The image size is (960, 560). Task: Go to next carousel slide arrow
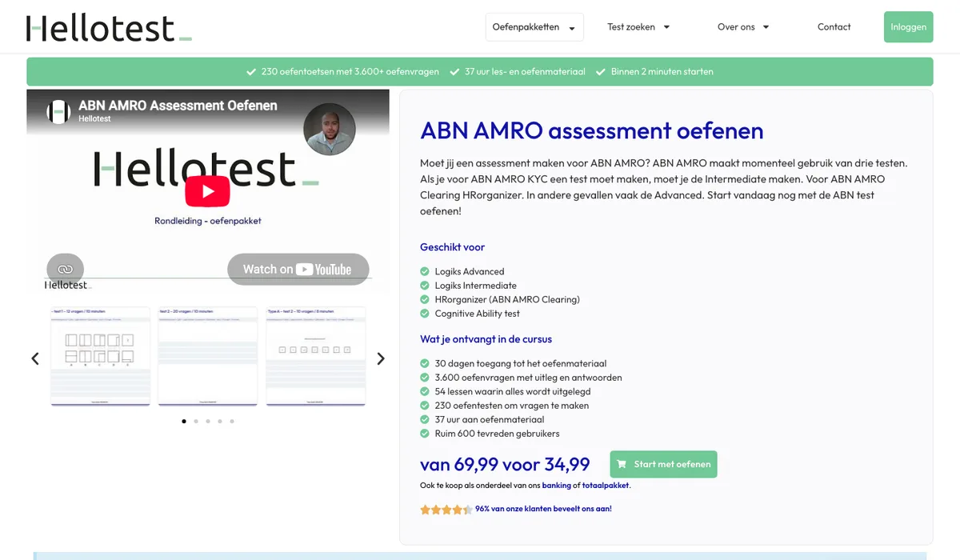point(381,358)
